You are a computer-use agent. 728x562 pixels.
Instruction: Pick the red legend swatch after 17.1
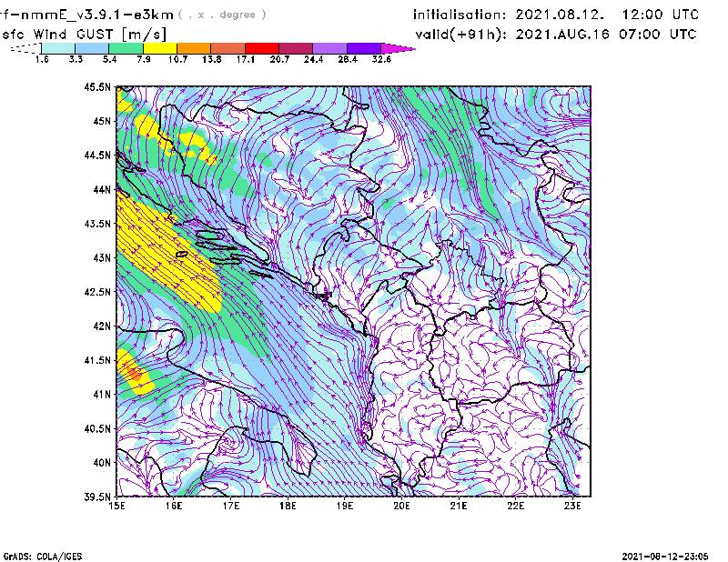coord(262,48)
